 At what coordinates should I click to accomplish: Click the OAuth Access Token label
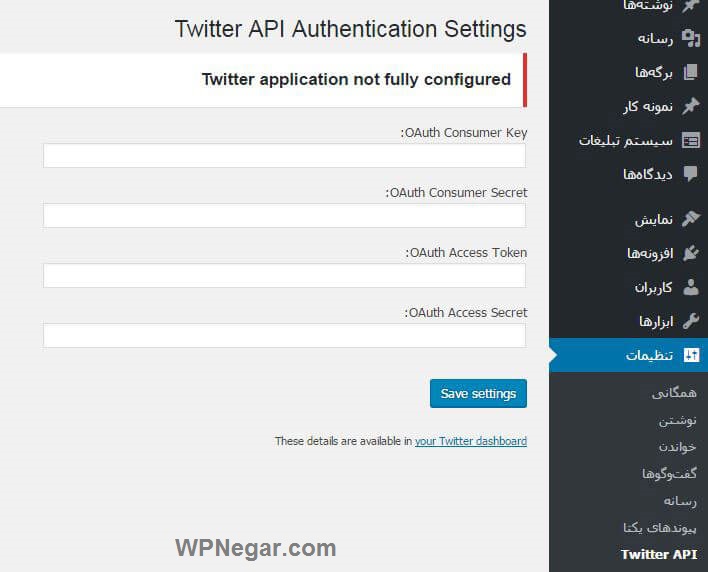pyautogui.click(x=466, y=253)
